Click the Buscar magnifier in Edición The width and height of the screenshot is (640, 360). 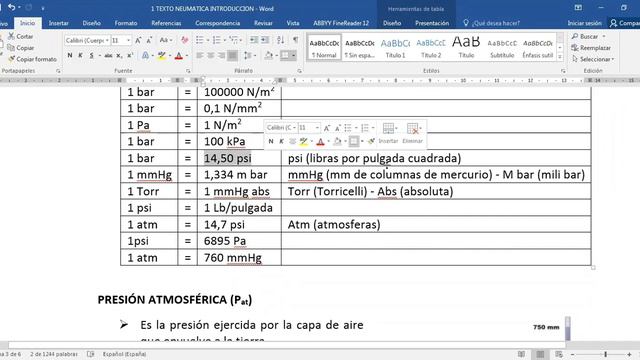pyautogui.click(x=575, y=36)
